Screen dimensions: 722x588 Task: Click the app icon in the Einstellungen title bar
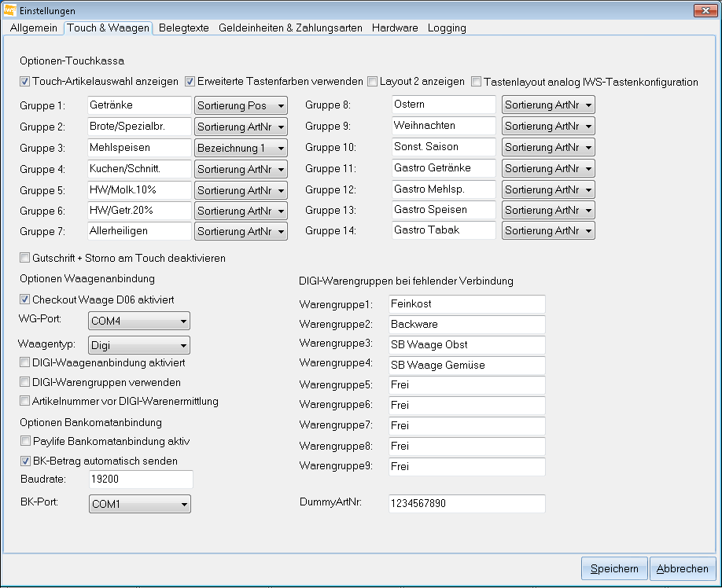9,9
